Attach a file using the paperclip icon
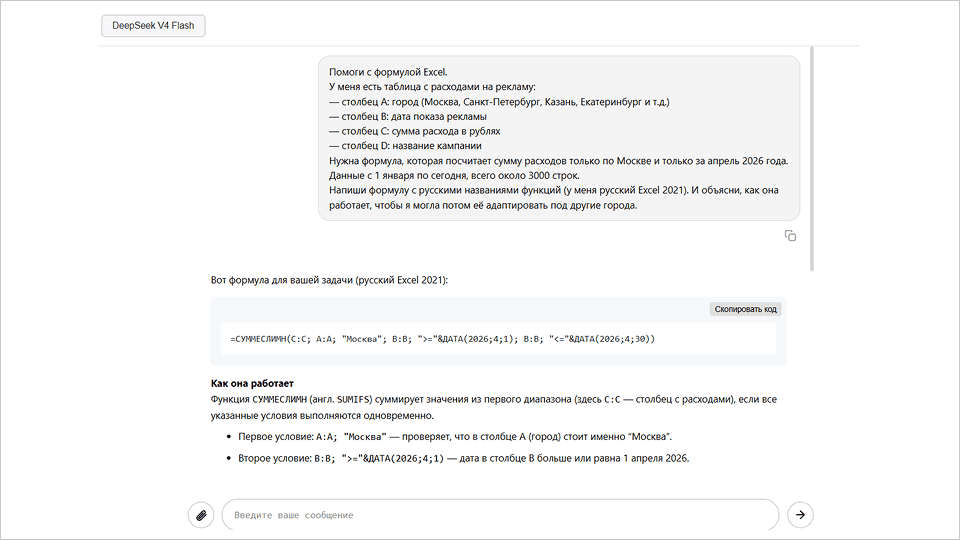 (x=201, y=515)
